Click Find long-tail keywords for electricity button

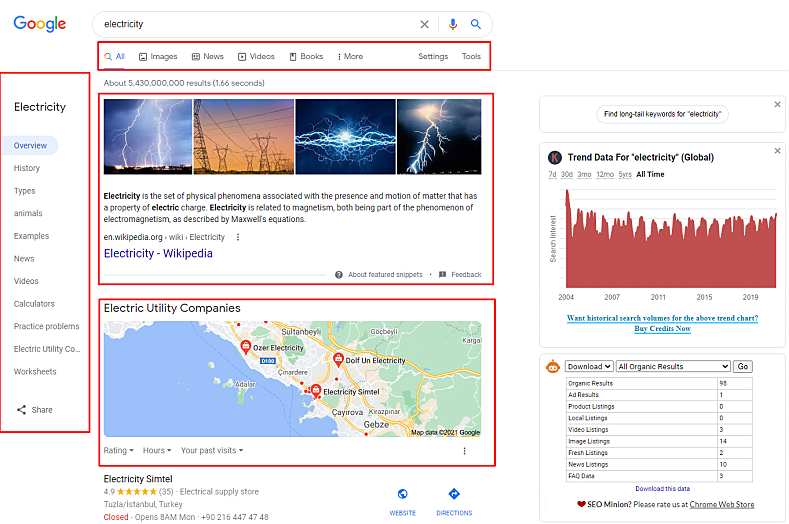click(662, 114)
